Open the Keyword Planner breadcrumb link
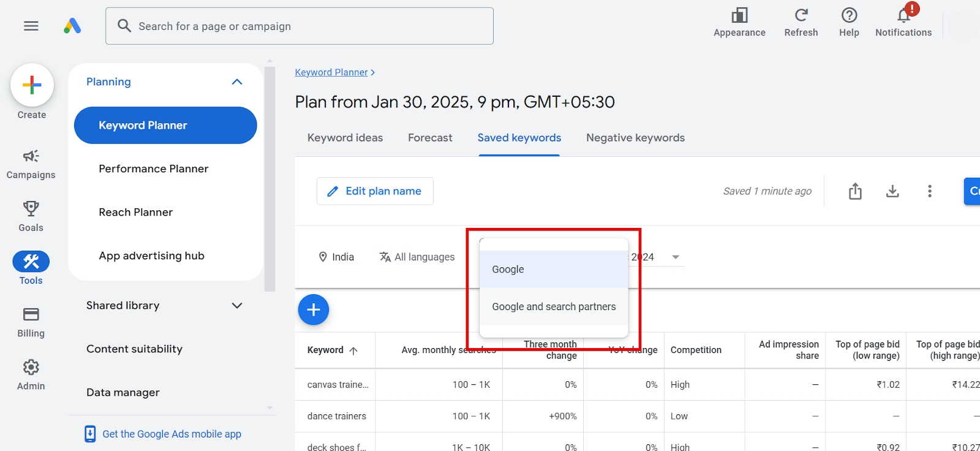The height and width of the screenshot is (451, 980). click(x=331, y=72)
